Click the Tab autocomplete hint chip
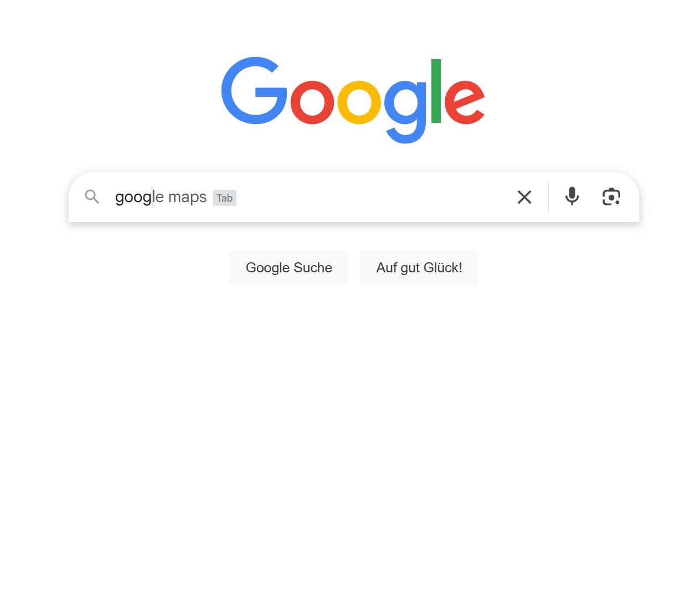Viewport: 700px width, 616px height. click(x=224, y=198)
